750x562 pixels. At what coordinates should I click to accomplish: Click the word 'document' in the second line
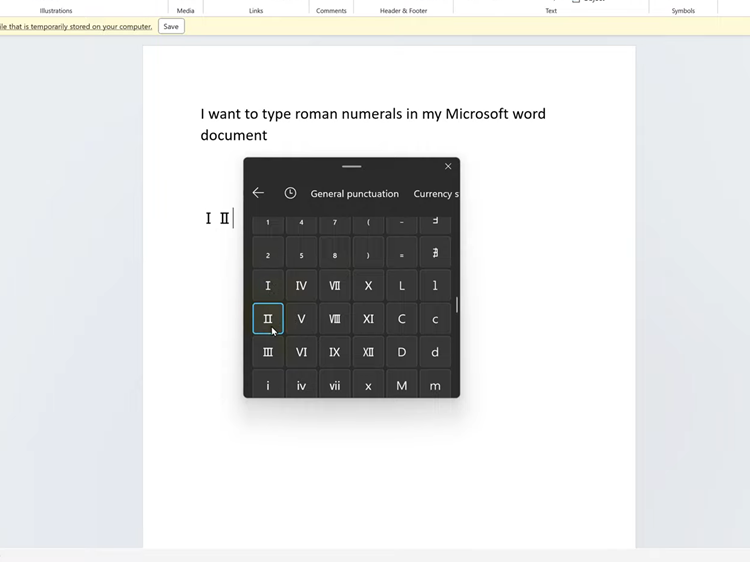click(233, 135)
